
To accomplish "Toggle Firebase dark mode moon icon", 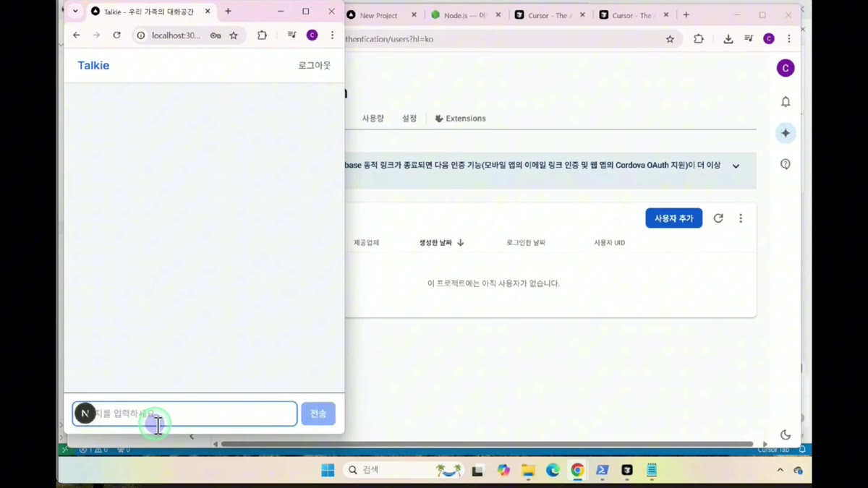I will [x=786, y=435].
